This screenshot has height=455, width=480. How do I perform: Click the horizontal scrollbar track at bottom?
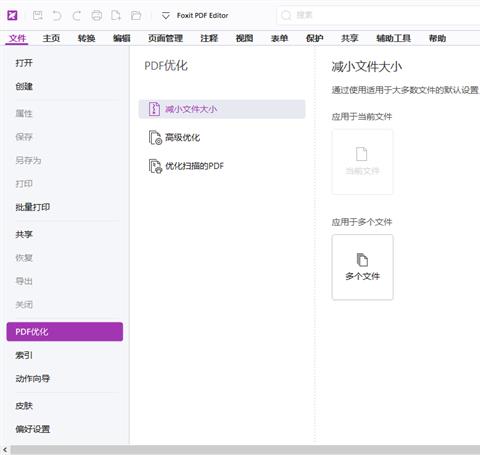pyautogui.click(x=245, y=450)
